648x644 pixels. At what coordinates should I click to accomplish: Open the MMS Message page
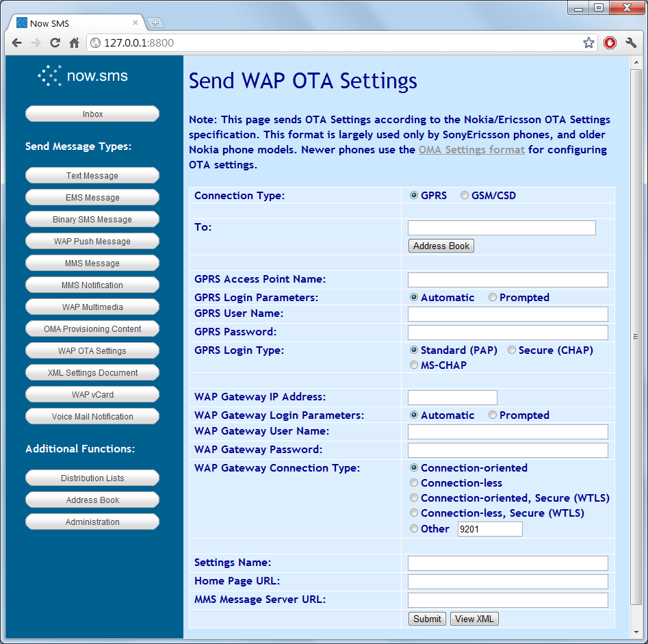pyautogui.click(x=92, y=263)
